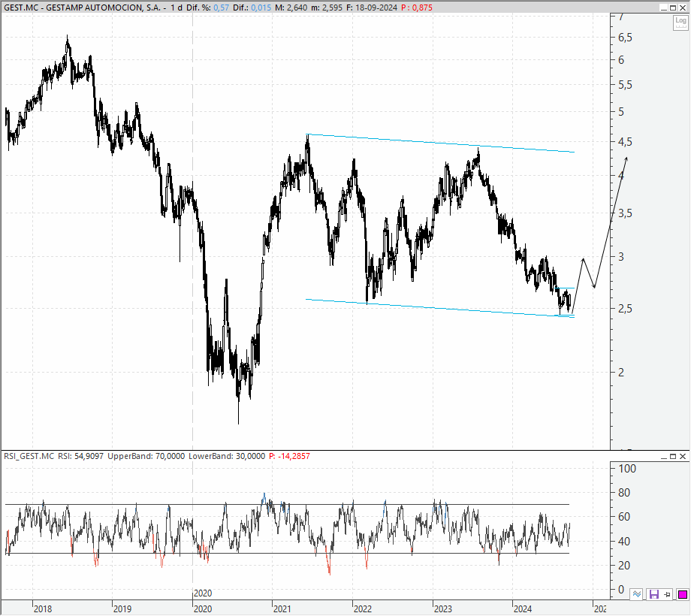691x616 pixels.
Task: Click the 6,5 price axis label
Action: pyautogui.click(x=626, y=38)
